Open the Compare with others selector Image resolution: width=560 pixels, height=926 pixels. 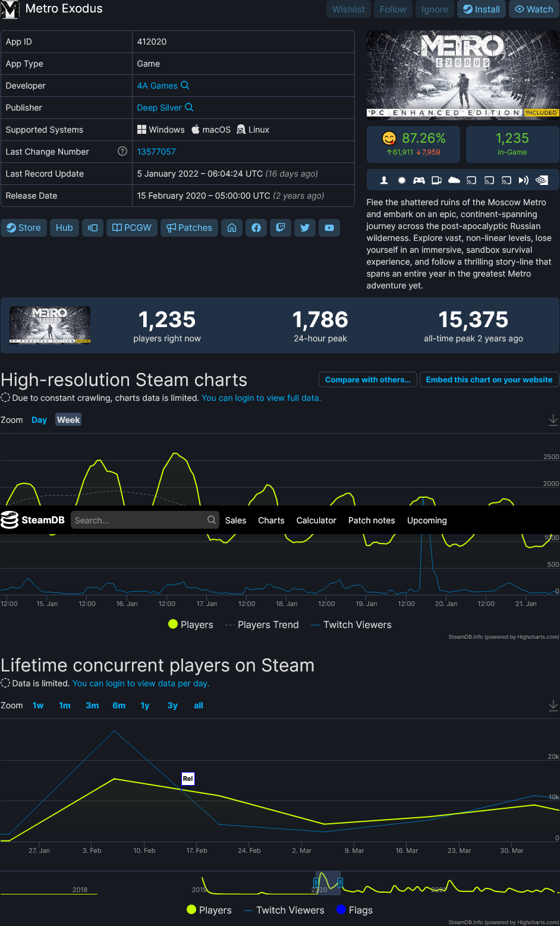click(367, 379)
